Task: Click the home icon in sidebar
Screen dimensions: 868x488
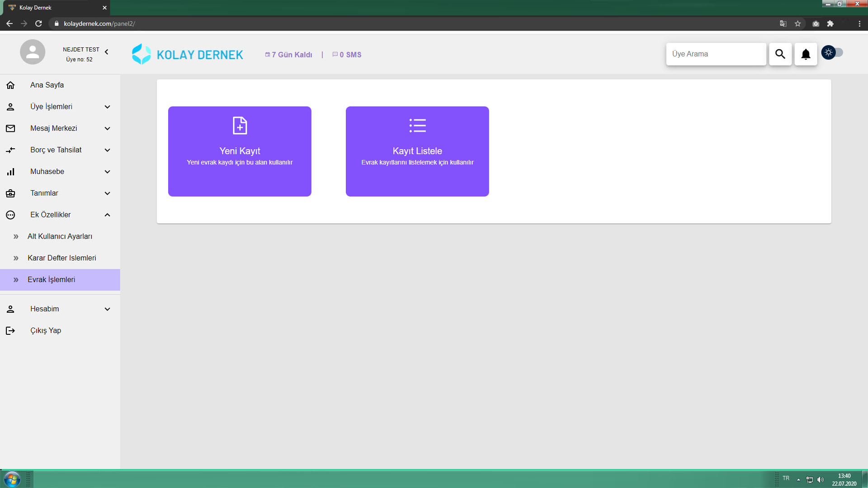Action: tap(10, 85)
